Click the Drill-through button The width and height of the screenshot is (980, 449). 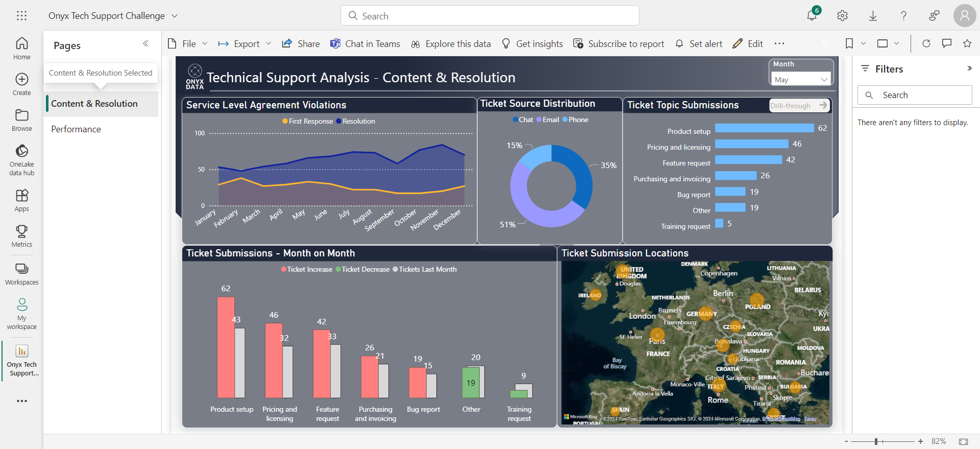pyautogui.click(x=799, y=105)
